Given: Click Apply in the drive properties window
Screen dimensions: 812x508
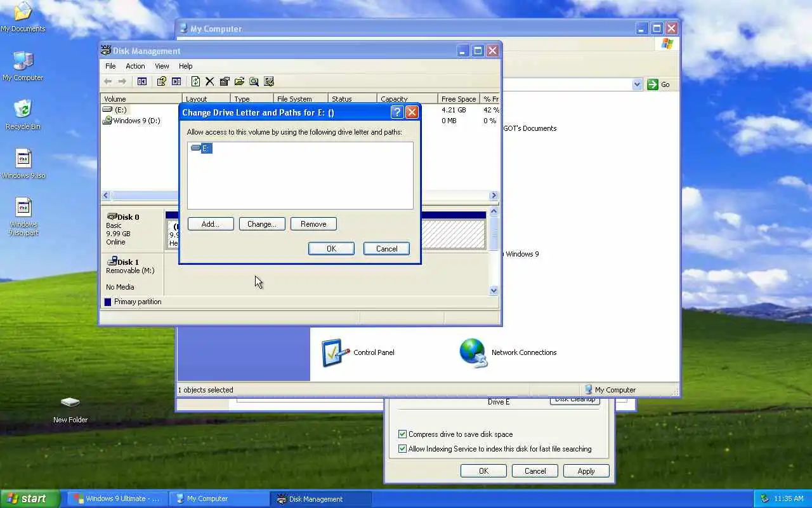Looking at the screenshot, I should [586, 471].
